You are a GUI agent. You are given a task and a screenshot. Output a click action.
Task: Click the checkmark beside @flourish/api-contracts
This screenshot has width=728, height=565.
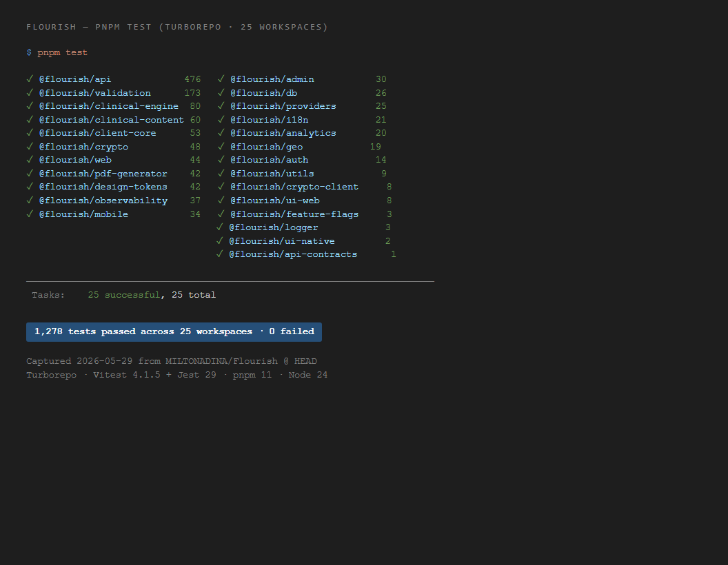(x=220, y=254)
